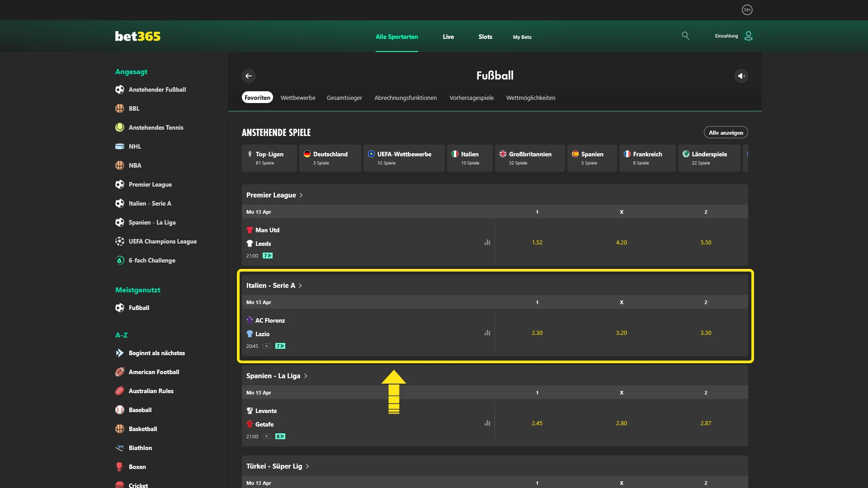Select the green 1.52 odds for Man Utd
868x488 pixels.
coord(537,242)
